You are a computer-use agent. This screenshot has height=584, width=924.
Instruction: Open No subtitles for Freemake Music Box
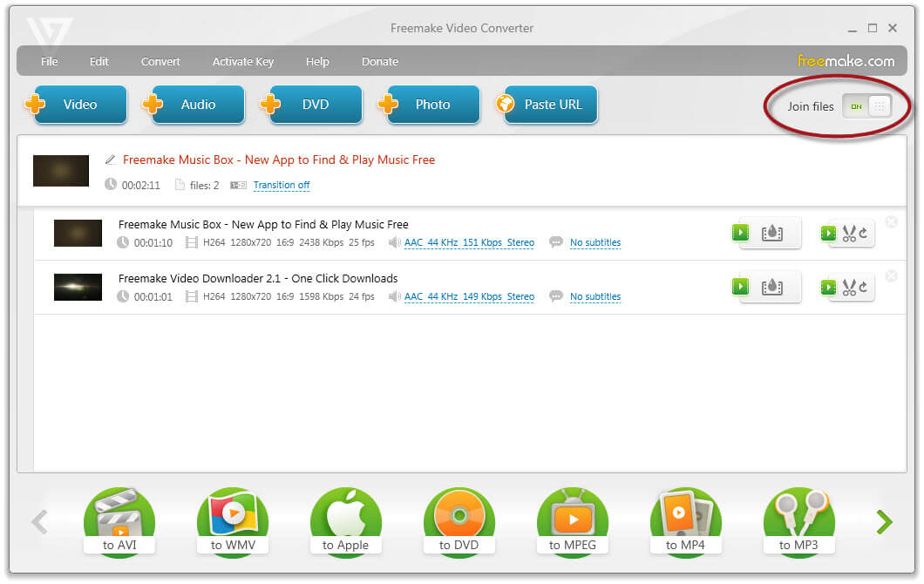coord(595,243)
